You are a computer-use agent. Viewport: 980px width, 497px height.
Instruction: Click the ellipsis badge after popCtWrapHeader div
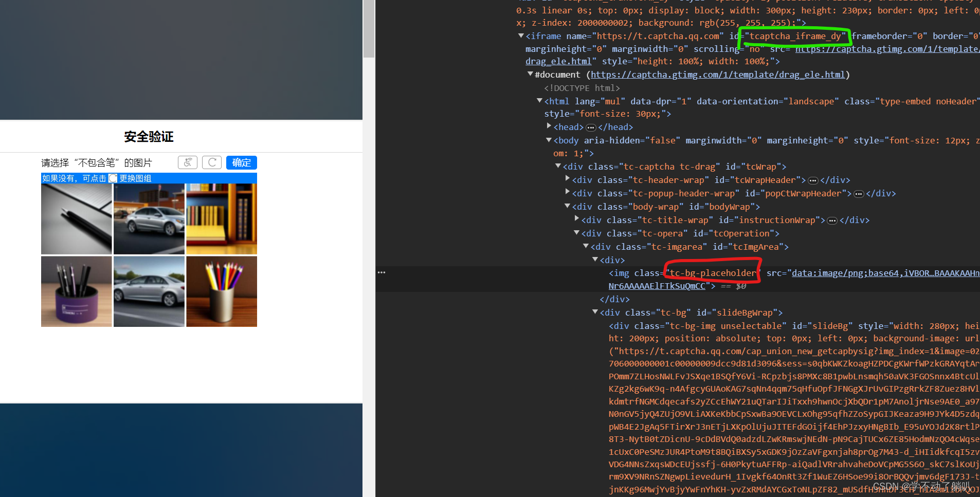(859, 194)
